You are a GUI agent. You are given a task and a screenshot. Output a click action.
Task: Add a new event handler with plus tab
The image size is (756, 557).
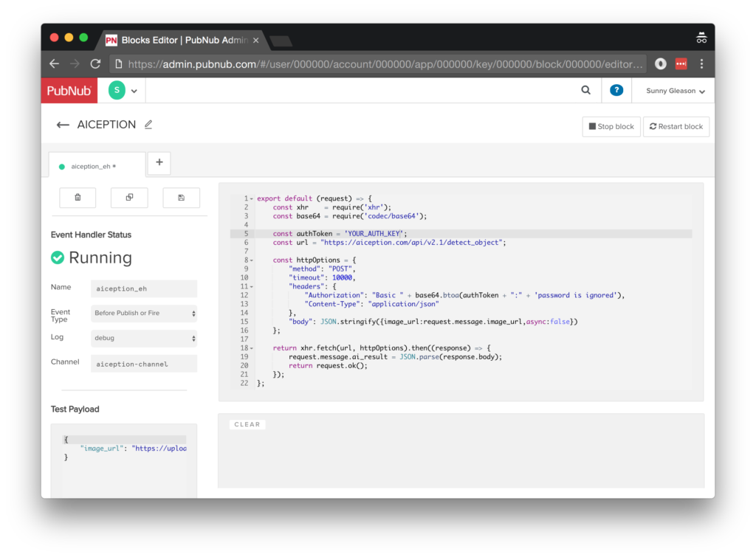(159, 164)
